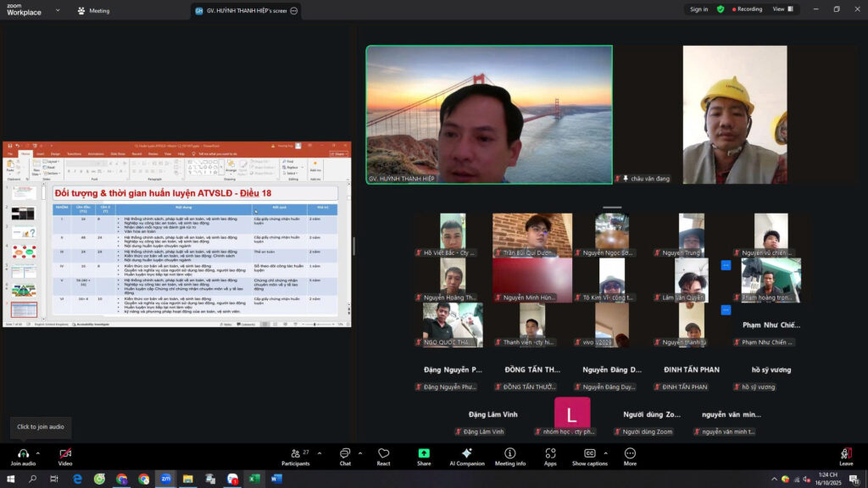Select GV. HUỲNH THANH HIỆP's video tile

489,114
